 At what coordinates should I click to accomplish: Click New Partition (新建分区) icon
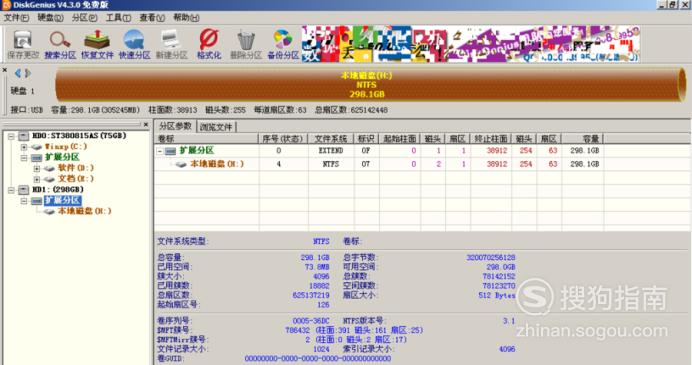(x=171, y=45)
